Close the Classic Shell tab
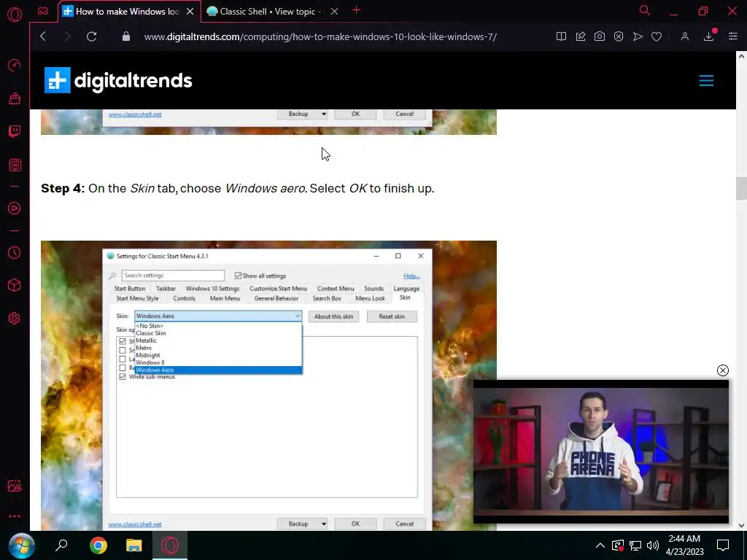The image size is (747, 560). click(334, 12)
